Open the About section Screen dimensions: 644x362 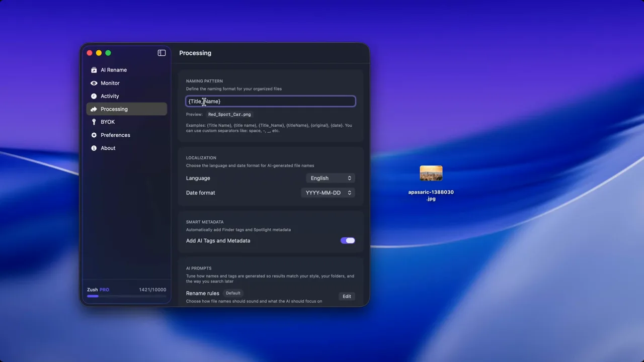pos(126,148)
